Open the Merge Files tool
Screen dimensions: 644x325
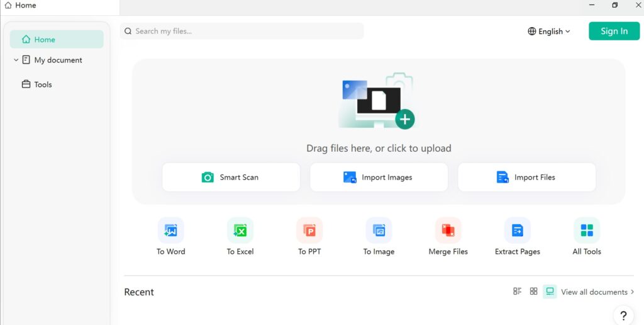tap(448, 231)
